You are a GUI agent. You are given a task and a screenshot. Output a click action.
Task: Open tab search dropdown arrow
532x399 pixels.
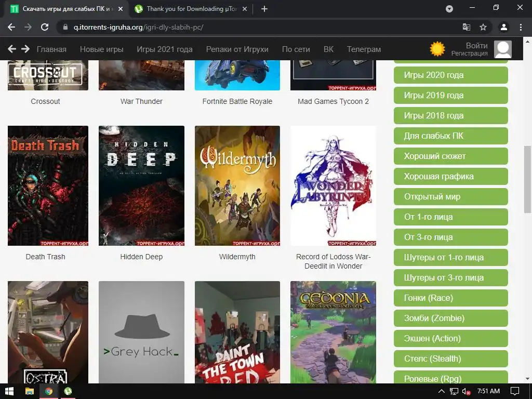[x=449, y=9]
